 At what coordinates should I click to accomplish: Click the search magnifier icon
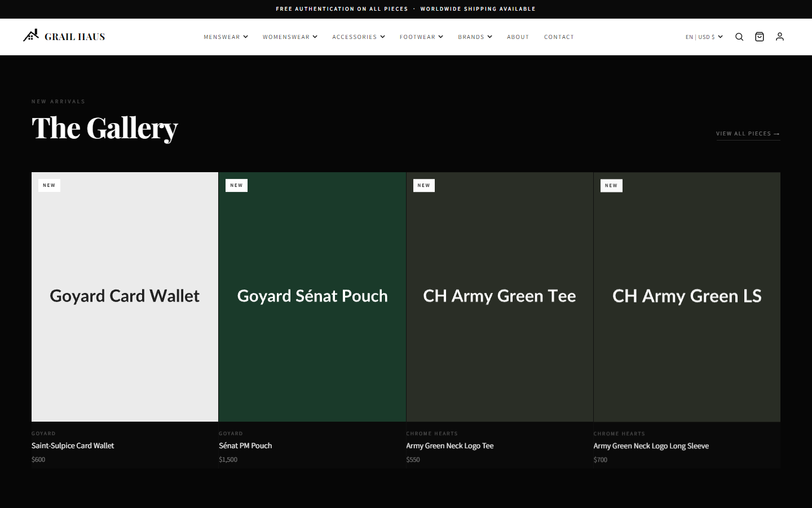point(739,37)
